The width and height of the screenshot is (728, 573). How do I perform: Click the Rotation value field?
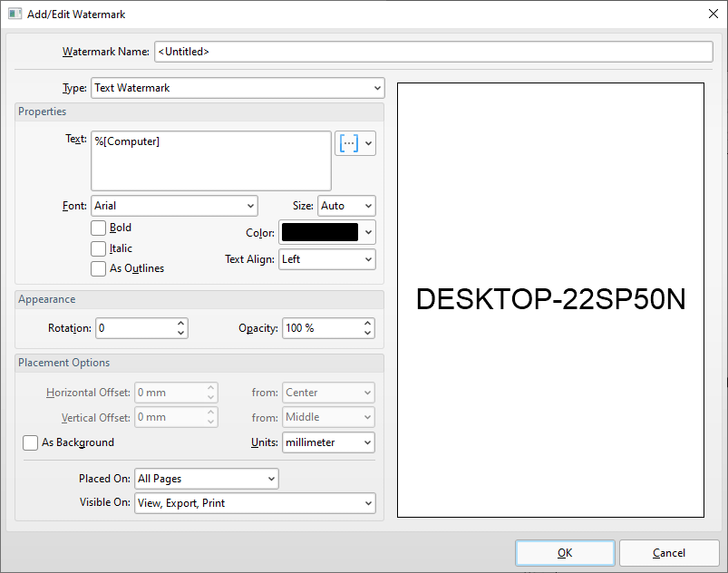[x=135, y=328]
